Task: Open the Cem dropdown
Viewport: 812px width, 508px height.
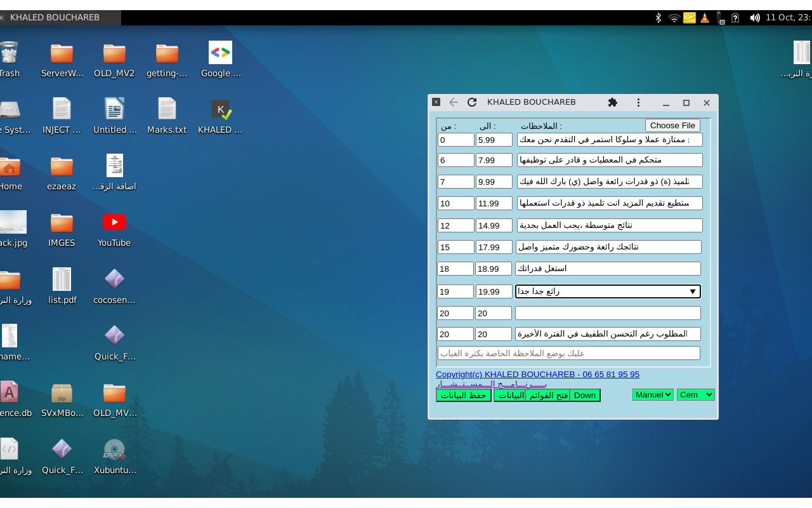Action: 696,395
